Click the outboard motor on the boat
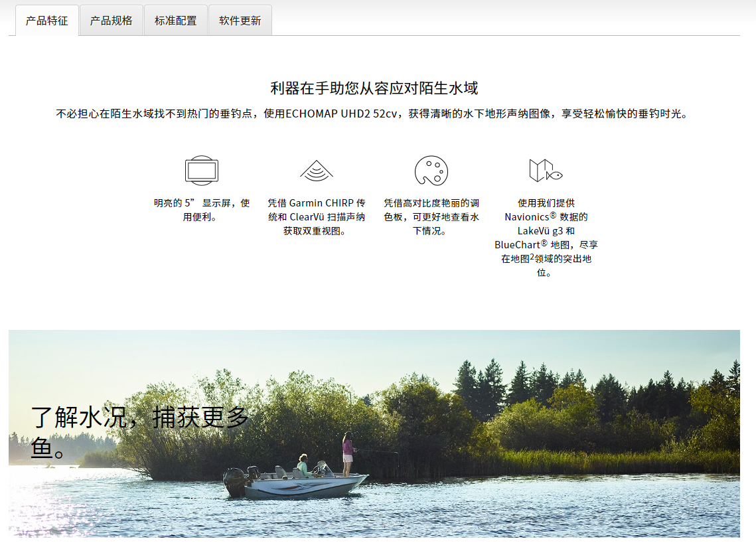This screenshot has height=545, width=756. pyautogui.click(x=234, y=481)
